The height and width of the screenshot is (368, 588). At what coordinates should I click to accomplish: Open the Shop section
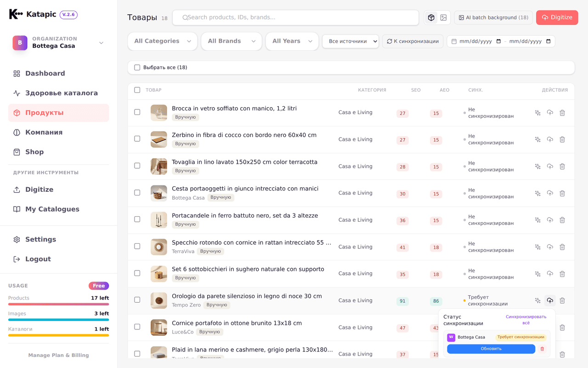[59, 152]
